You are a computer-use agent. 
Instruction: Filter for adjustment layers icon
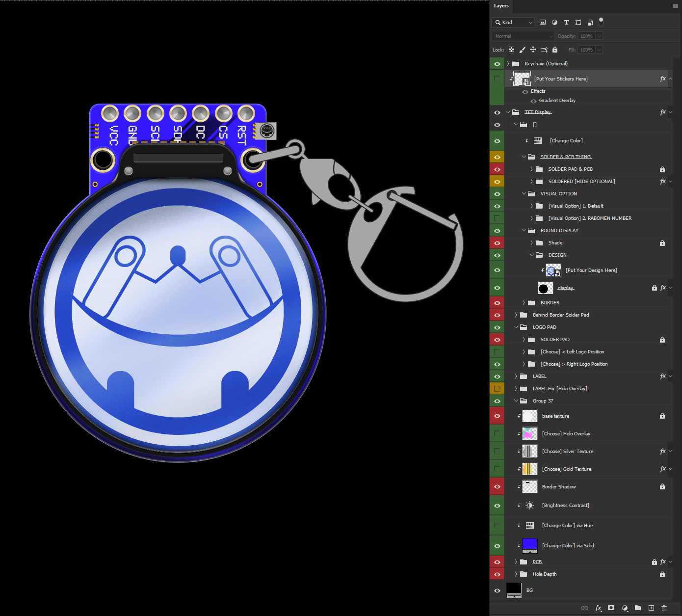pyautogui.click(x=554, y=22)
